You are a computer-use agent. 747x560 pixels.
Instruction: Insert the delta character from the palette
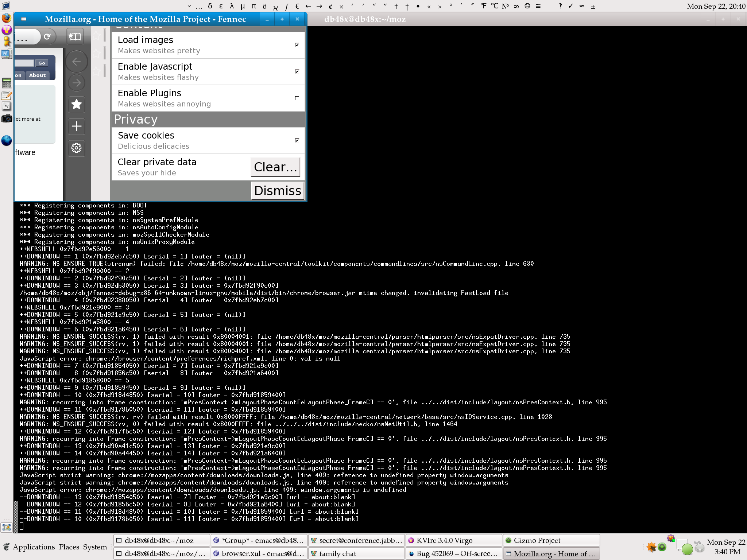[x=210, y=6]
